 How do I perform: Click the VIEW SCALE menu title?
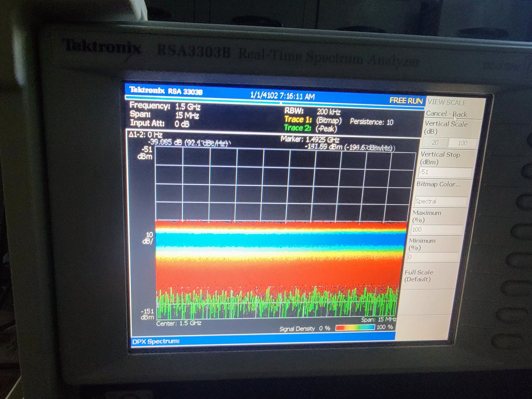point(447,102)
